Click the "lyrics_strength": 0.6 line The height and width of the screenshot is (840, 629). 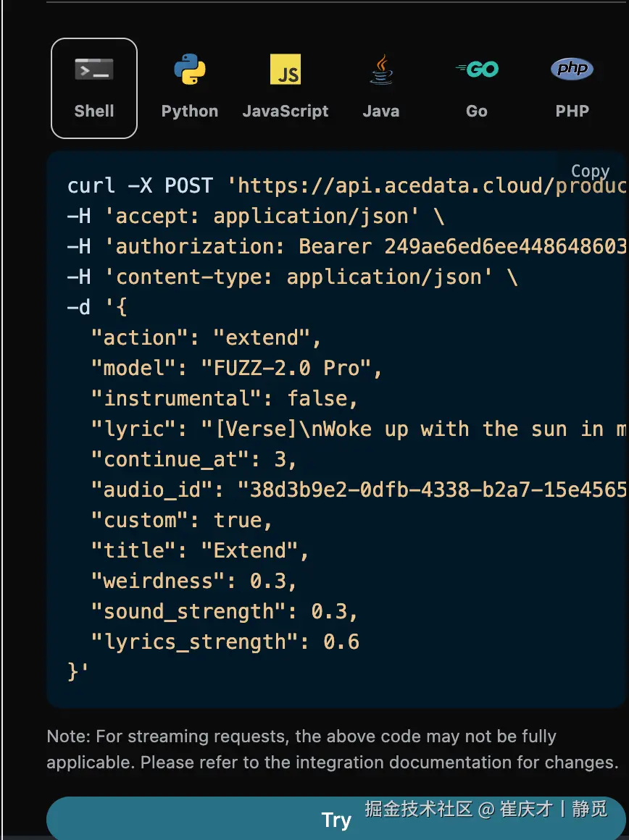click(225, 642)
